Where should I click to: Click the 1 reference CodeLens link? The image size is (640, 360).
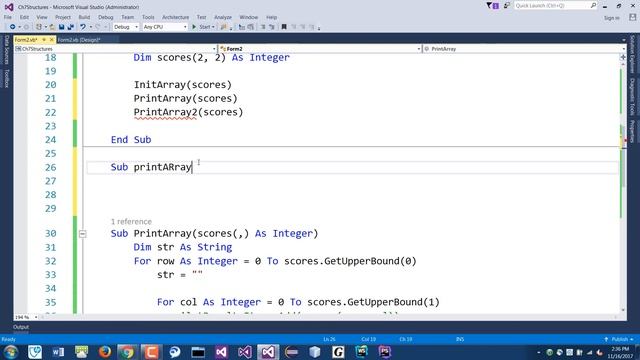point(131,221)
